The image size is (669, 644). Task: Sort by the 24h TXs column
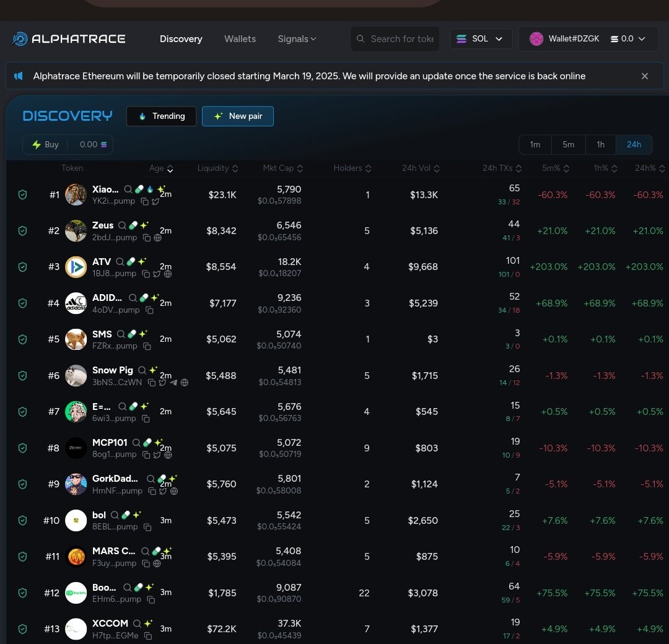click(502, 168)
